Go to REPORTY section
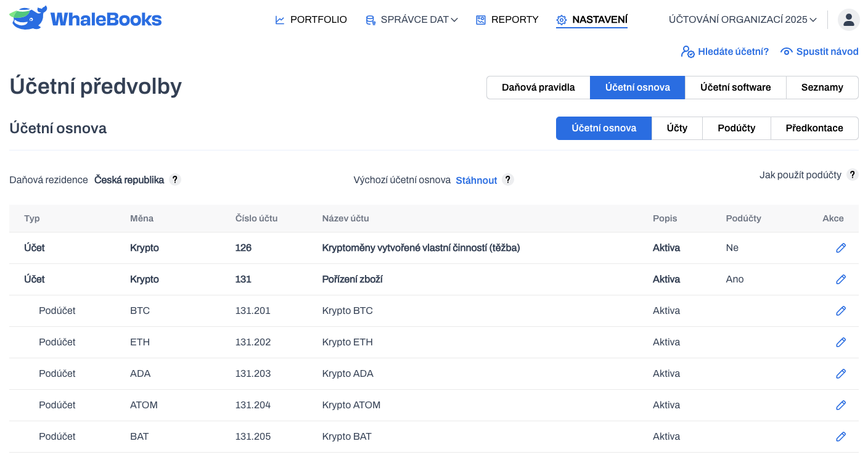 [507, 20]
